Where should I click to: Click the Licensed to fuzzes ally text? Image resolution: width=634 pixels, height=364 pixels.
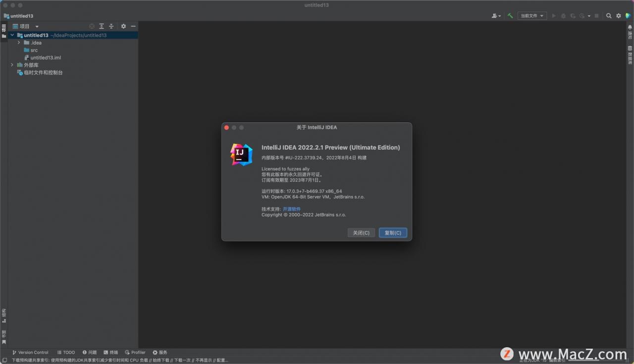(285, 169)
